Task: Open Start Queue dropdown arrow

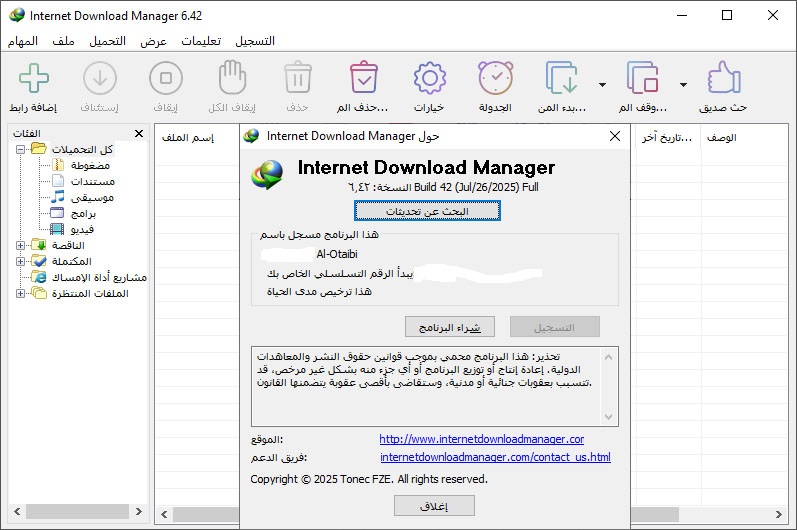Action: point(602,85)
